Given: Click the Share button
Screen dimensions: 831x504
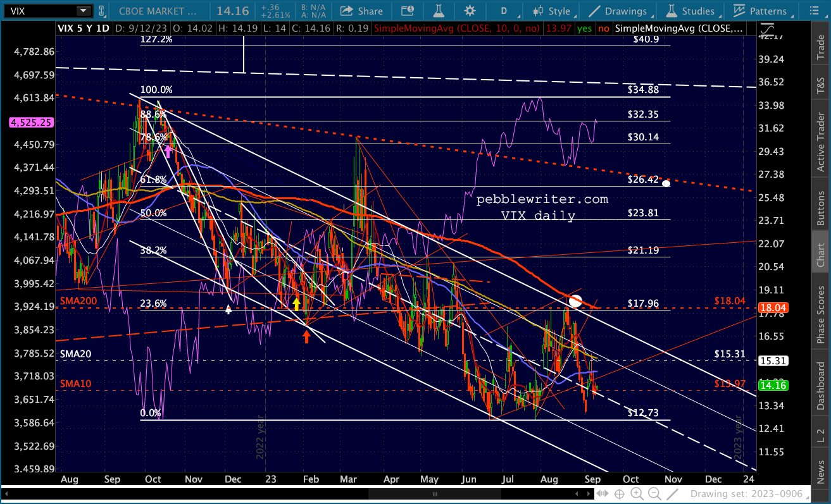Looking at the screenshot, I should tap(361, 11).
